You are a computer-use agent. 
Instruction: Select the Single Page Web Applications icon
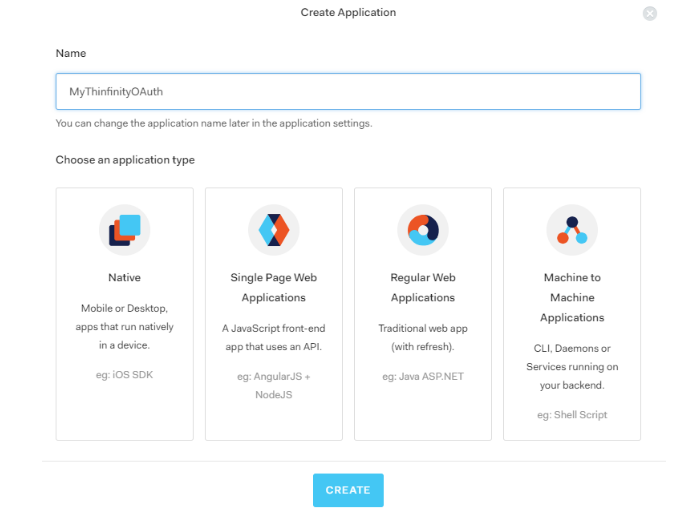click(274, 230)
